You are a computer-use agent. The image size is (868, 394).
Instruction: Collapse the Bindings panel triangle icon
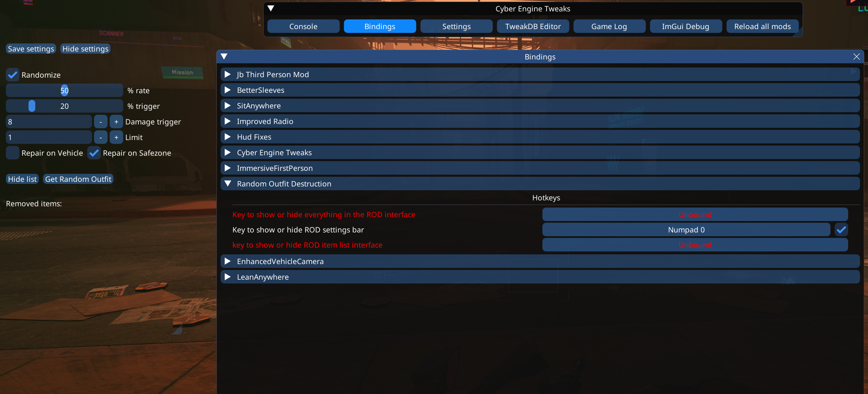pyautogui.click(x=224, y=57)
